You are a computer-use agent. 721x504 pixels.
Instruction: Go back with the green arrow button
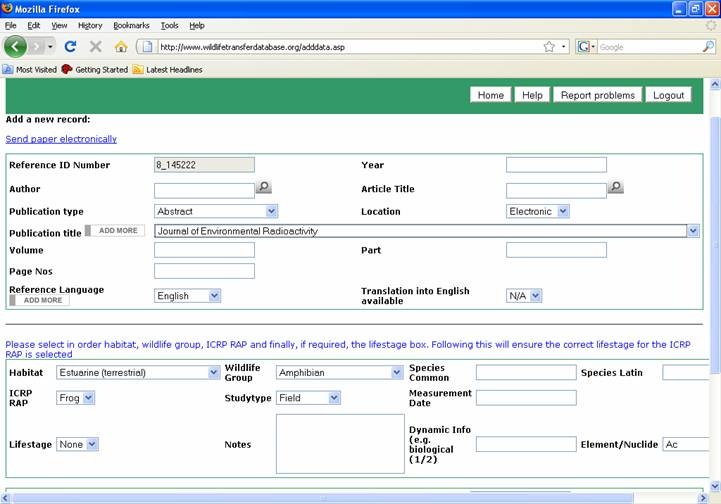coord(15,46)
